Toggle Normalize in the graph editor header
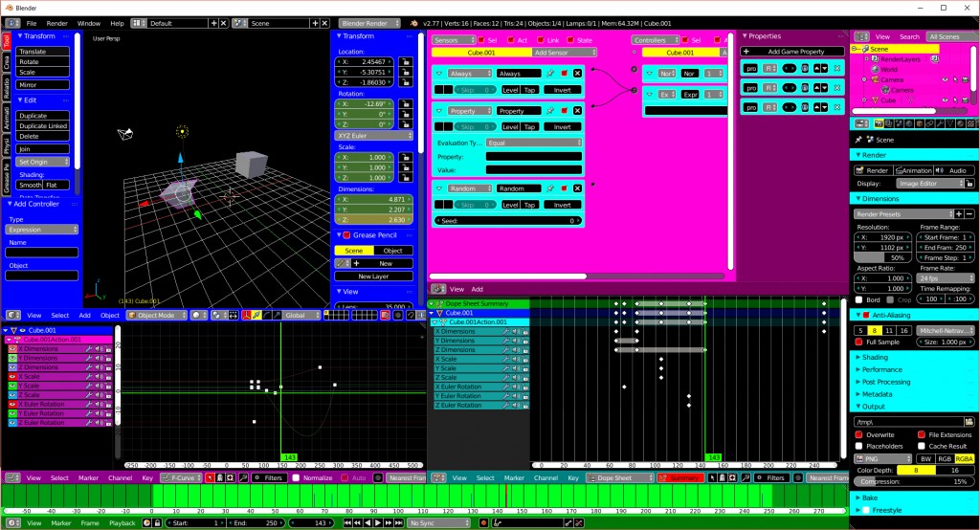This screenshot has height=530, width=980. [297, 477]
